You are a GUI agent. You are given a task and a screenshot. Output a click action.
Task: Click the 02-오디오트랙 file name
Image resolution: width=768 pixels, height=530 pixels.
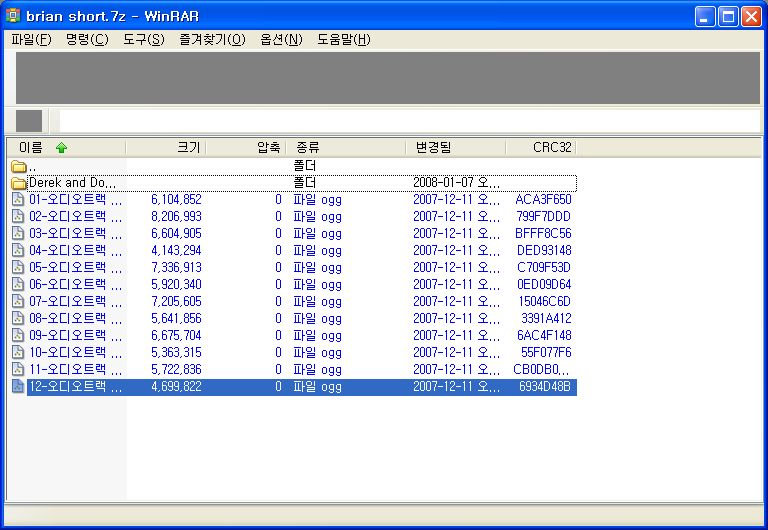(x=75, y=217)
